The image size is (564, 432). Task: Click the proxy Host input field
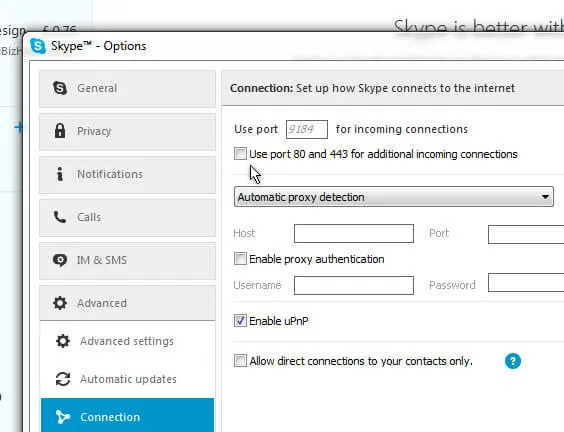354,233
